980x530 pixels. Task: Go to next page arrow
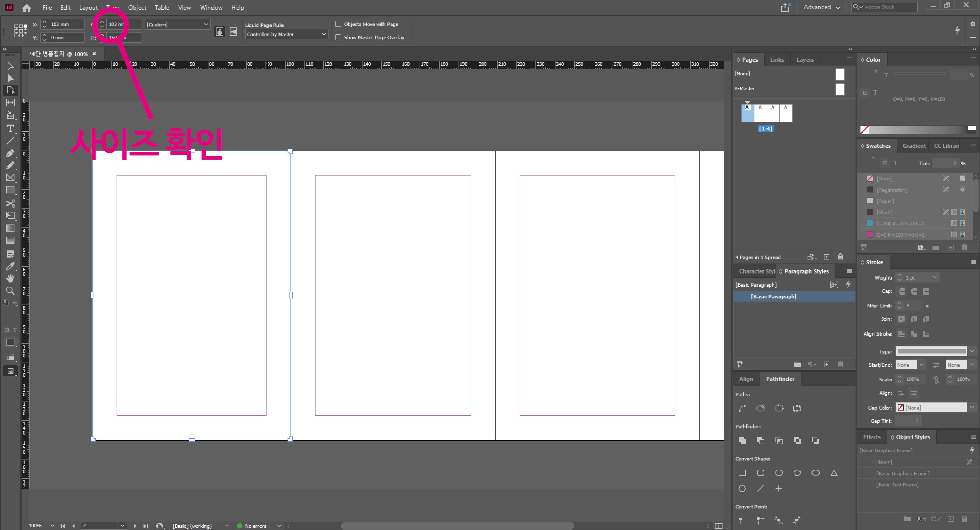135,526
